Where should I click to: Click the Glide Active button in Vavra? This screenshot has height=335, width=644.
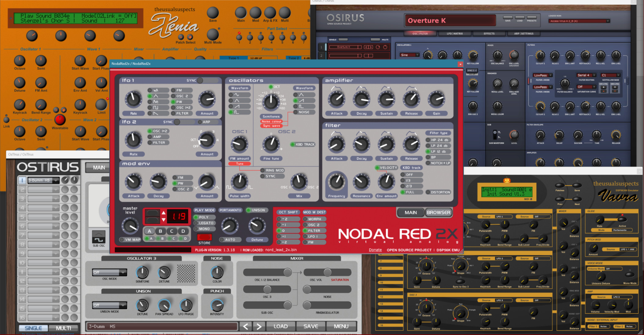pos(622,219)
